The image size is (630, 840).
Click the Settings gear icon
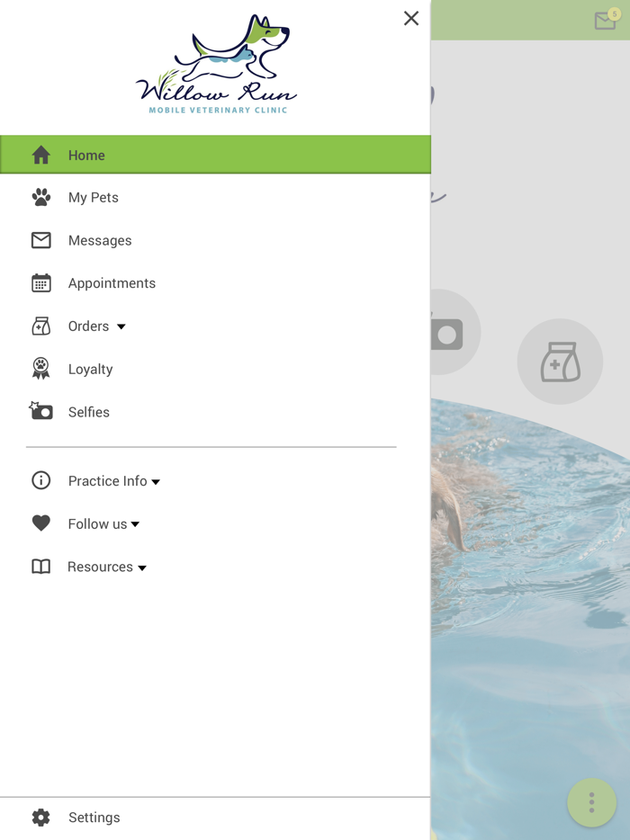[41, 817]
